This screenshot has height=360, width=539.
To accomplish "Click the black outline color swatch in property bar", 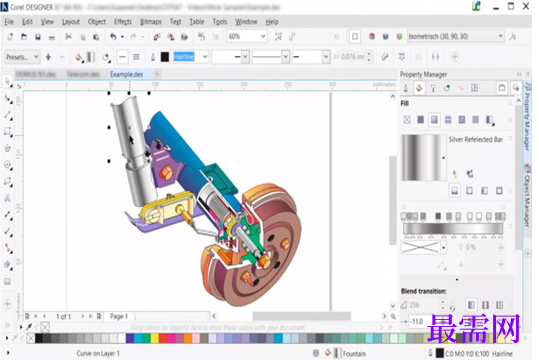I will point(165,57).
